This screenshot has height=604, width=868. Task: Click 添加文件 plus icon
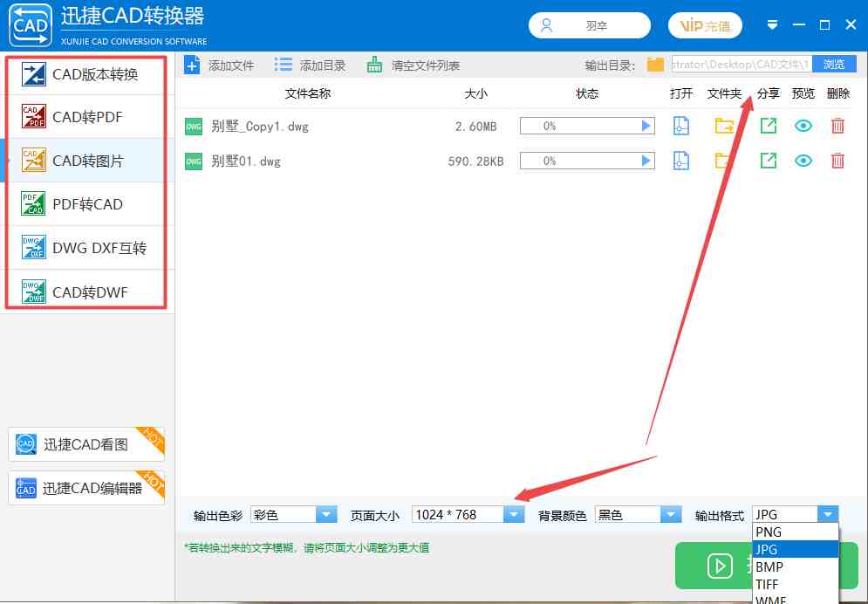192,65
